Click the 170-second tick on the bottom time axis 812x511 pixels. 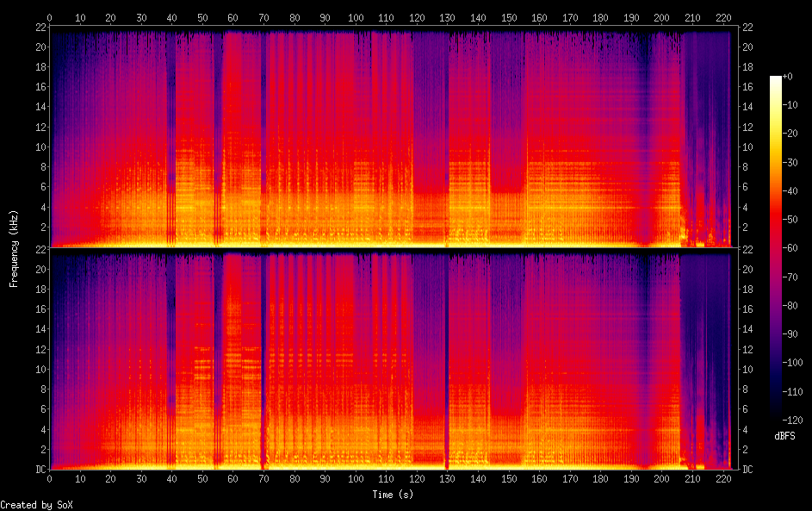coord(569,478)
